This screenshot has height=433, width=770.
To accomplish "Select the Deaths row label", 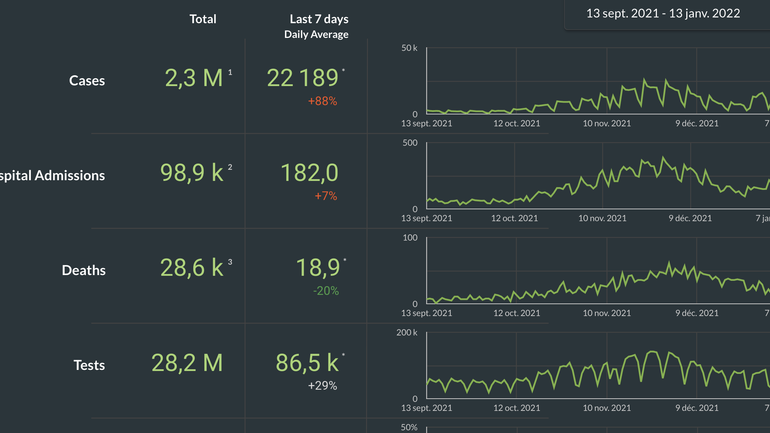I will (x=83, y=270).
